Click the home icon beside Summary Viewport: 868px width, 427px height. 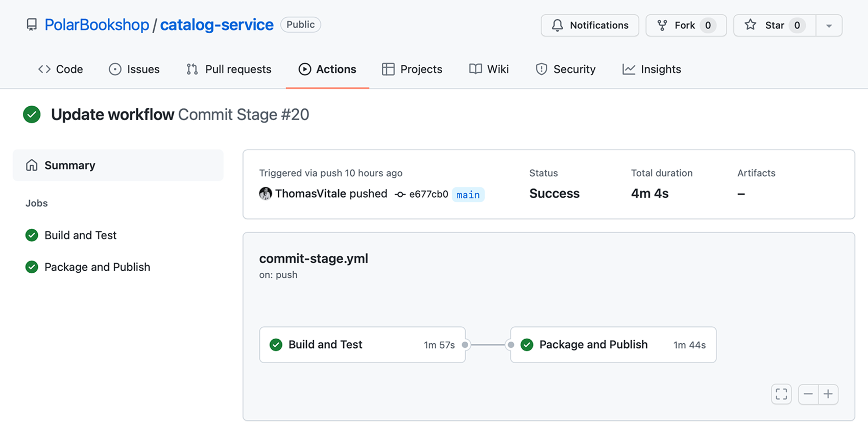32,165
